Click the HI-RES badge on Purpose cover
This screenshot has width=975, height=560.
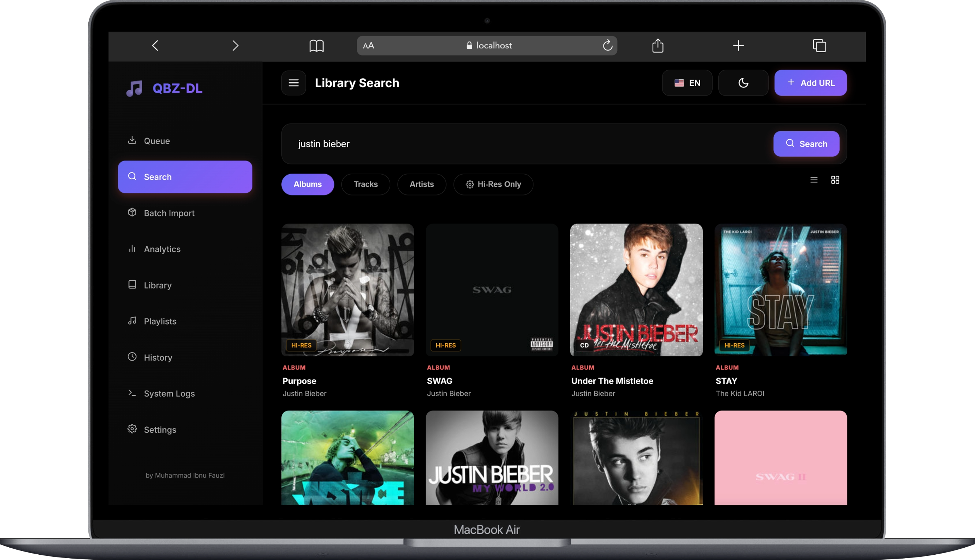[301, 345]
